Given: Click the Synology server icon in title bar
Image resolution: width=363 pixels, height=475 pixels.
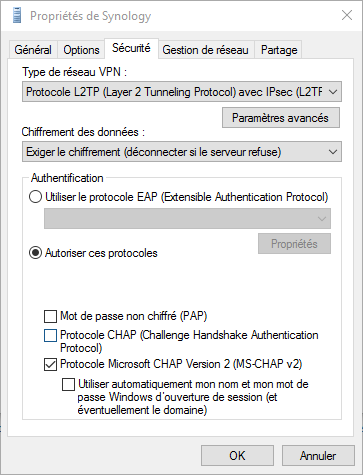Looking at the screenshot, I should click(x=16, y=16).
